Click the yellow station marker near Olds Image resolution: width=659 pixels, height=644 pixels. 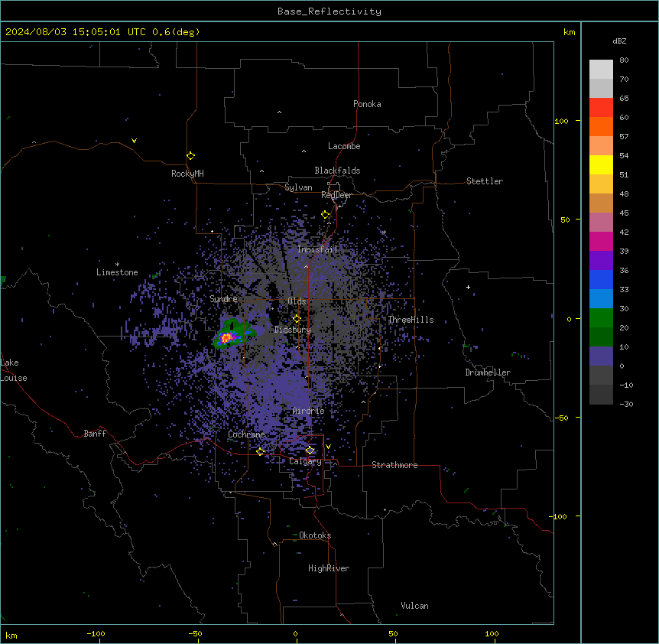[297, 318]
